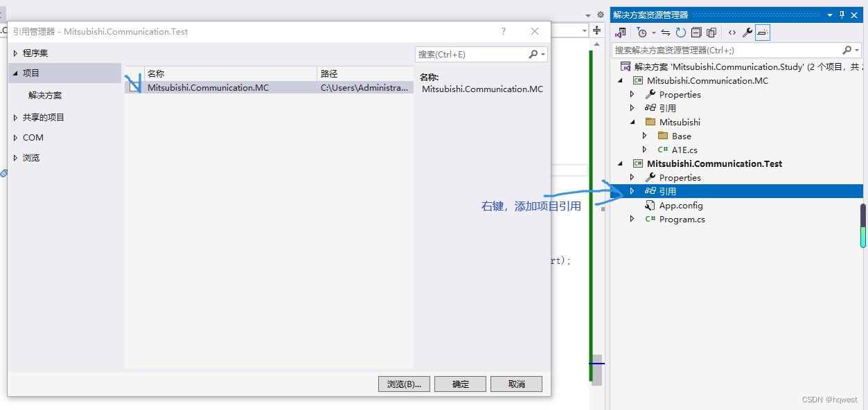Viewport: 868px width, 410px height.
Task: Expand the 共享的项目 category
Action: point(15,118)
